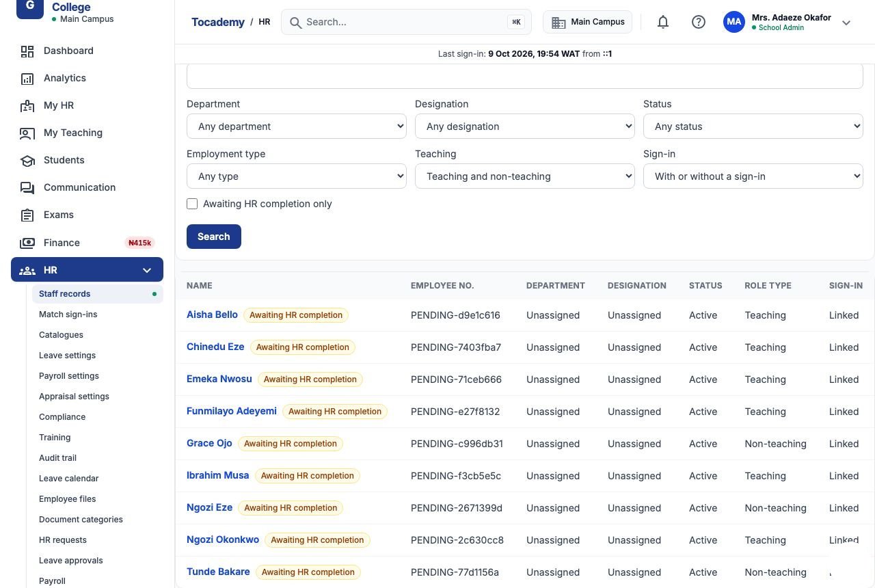The height and width of the screenshot is (588, 875).
Task: Open the help question mark icon
Action: [699, 22]
